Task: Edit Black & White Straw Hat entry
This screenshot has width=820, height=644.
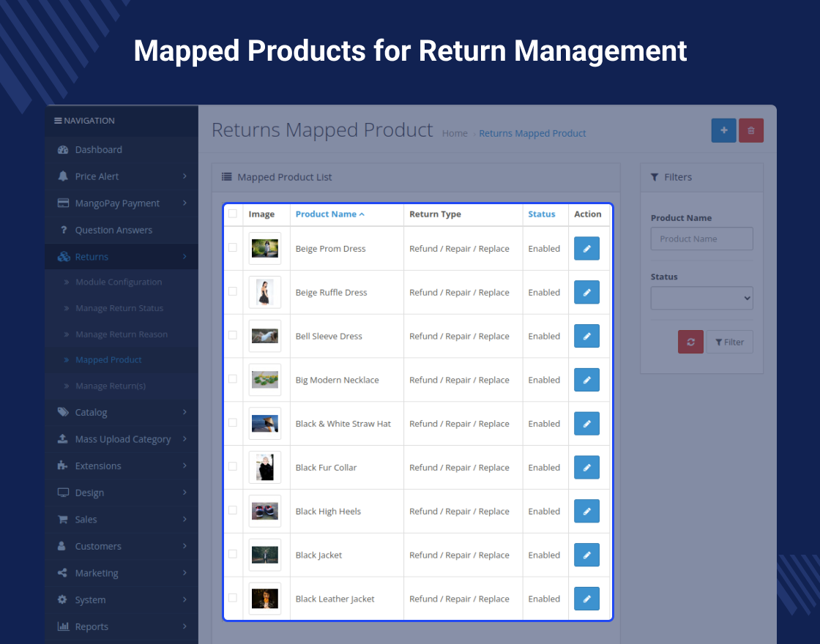Action: (586, 424)
